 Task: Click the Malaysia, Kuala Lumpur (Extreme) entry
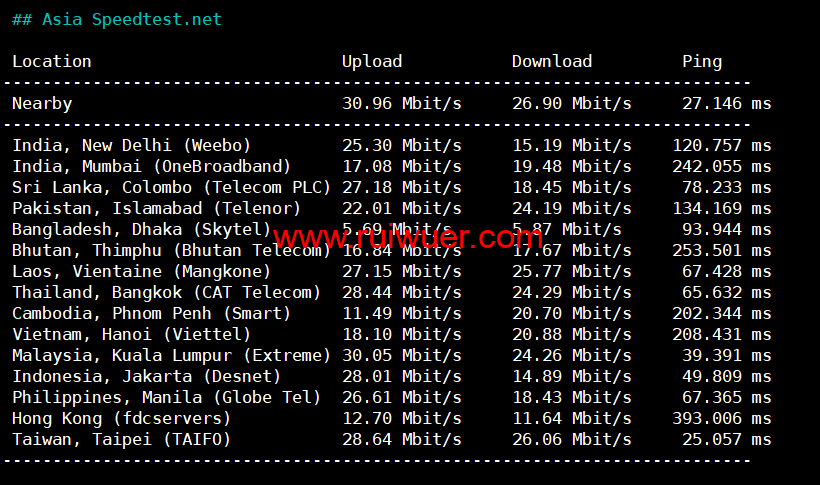pos(172,355)
